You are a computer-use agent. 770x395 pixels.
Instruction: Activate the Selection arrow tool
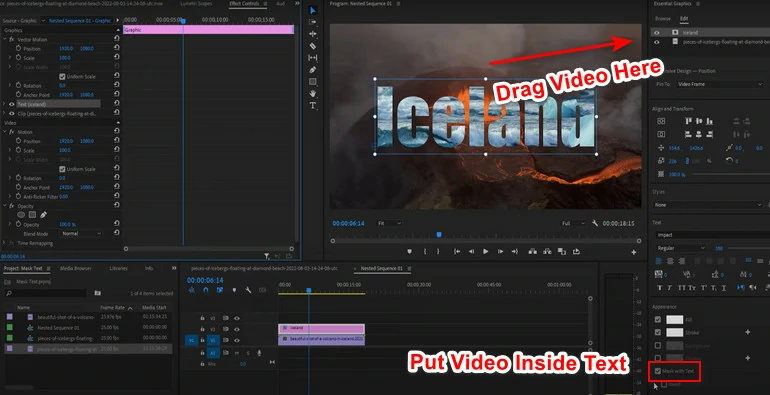(x=313, y=10)
